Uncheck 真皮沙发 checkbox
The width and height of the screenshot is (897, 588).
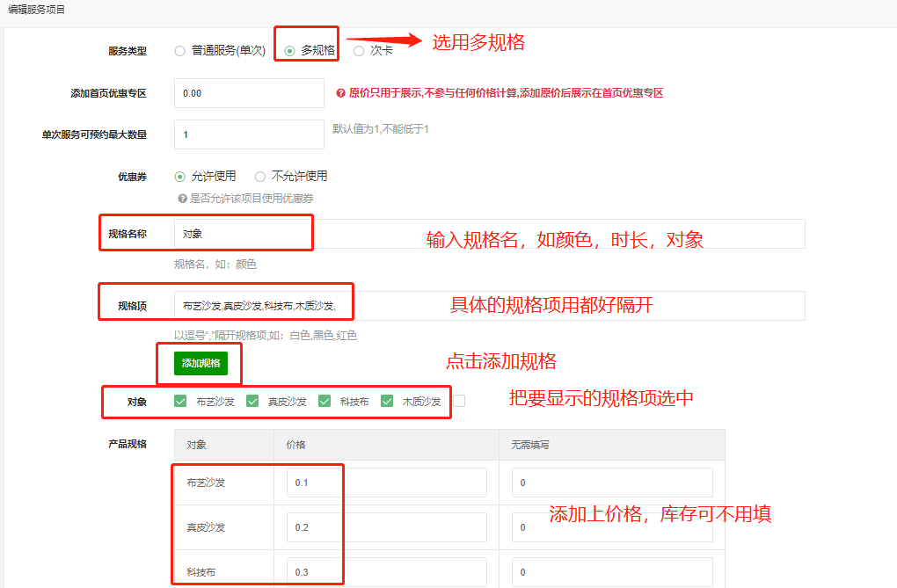(x=252, y=401)
